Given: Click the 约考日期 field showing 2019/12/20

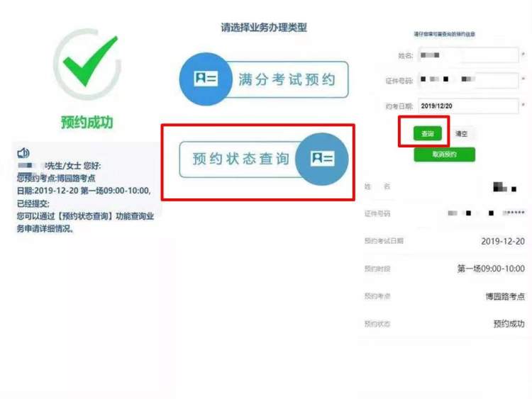Looking at the screenshot, I should (x=468, y=106).
